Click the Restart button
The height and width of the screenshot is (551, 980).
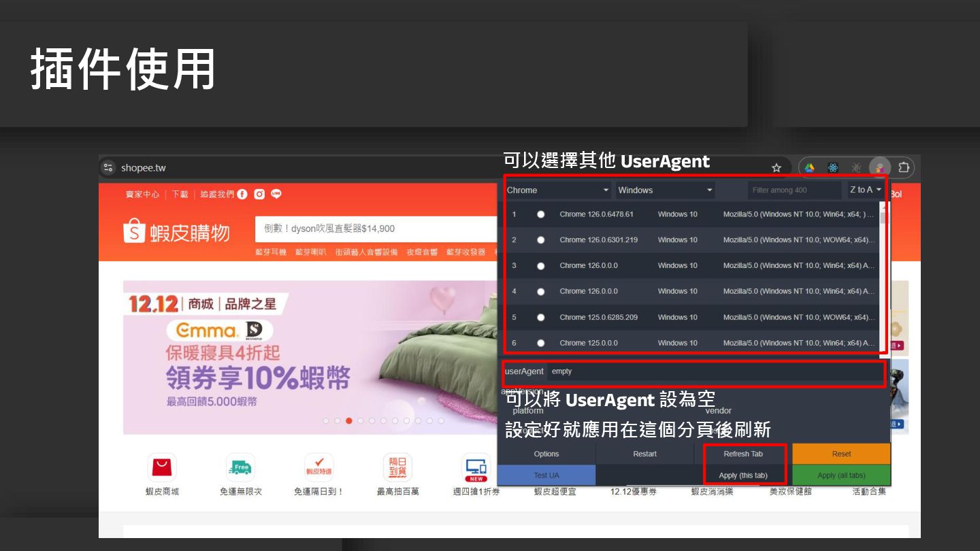point(644,454)
